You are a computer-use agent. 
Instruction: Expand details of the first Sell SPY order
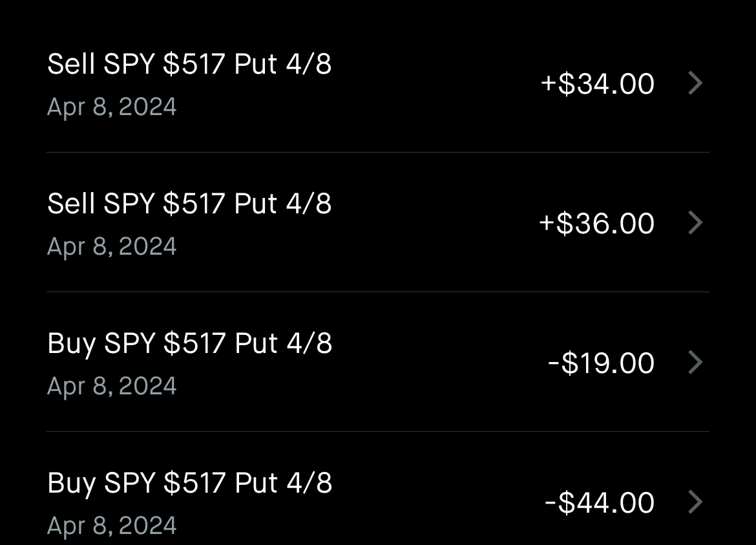click(377, 84)
